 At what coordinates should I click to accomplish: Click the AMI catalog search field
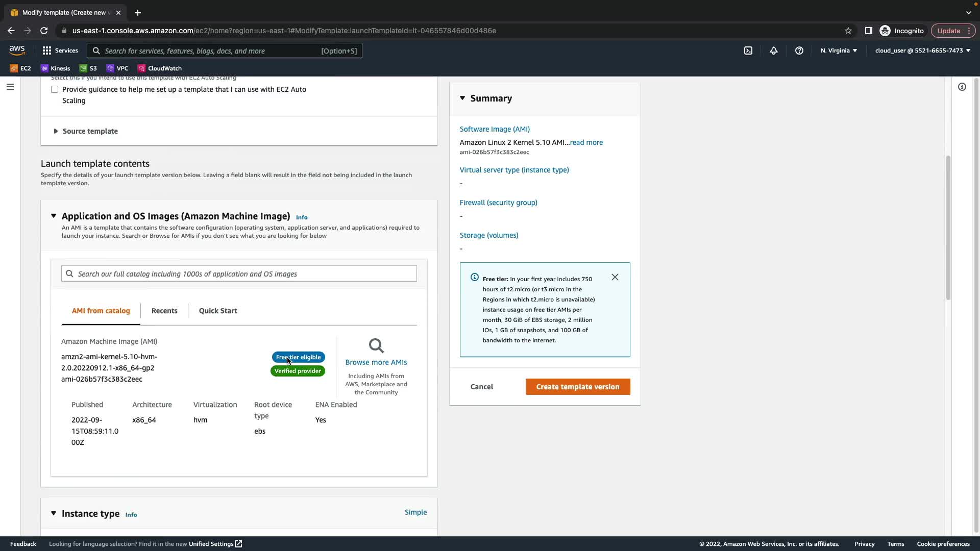coord(239,274)
